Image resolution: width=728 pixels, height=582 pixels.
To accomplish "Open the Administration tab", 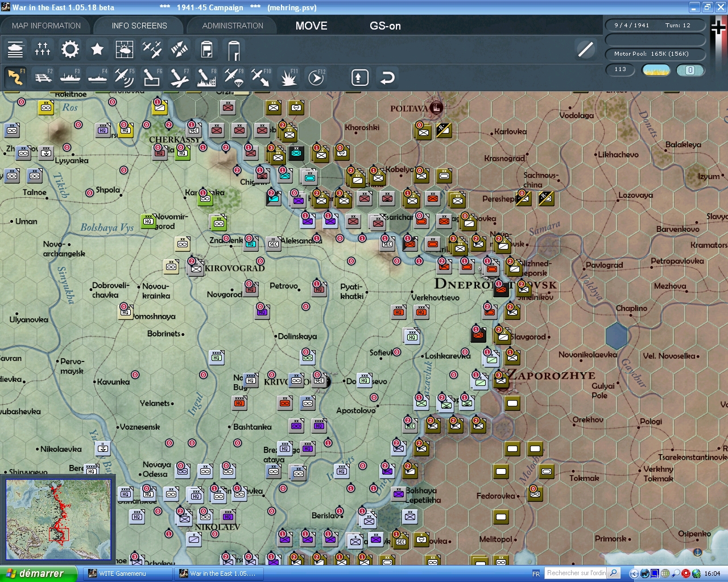I will point(233,26).
